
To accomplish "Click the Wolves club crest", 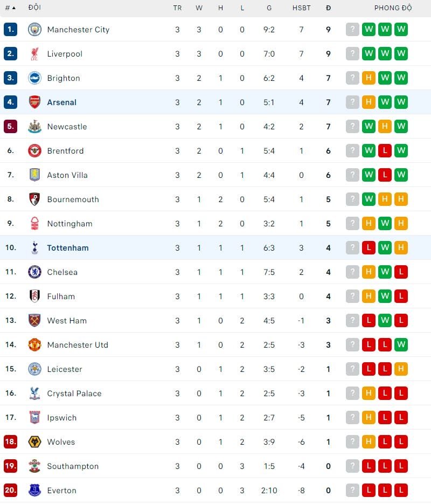I will (34, 442).
